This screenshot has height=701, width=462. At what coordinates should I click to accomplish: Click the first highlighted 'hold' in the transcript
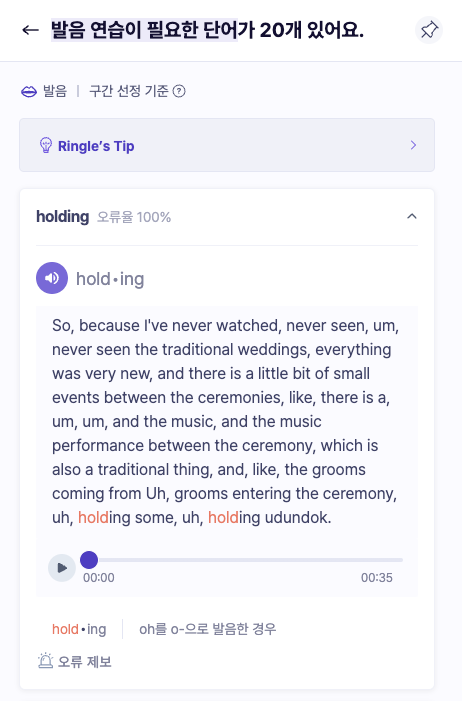[x=93, y=518]
